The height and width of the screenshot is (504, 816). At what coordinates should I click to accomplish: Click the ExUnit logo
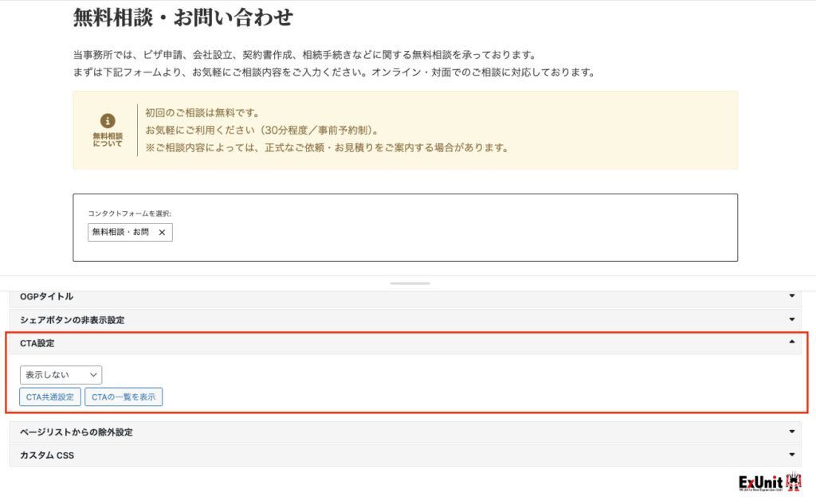(770, 483)
